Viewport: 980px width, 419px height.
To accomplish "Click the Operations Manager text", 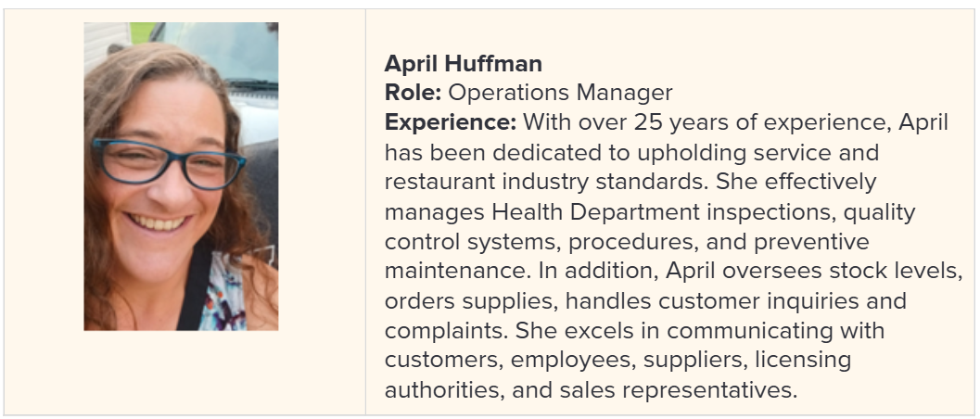I will coord(561,93).
